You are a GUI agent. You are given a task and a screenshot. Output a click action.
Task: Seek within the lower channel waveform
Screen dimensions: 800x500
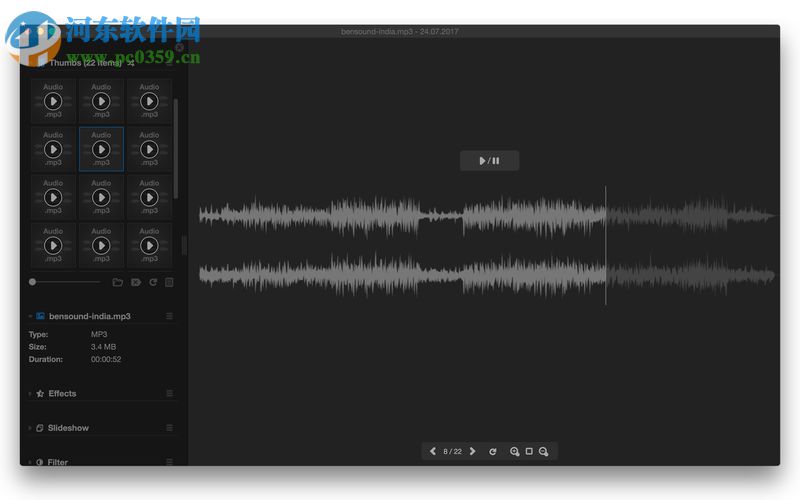(487, 275)
